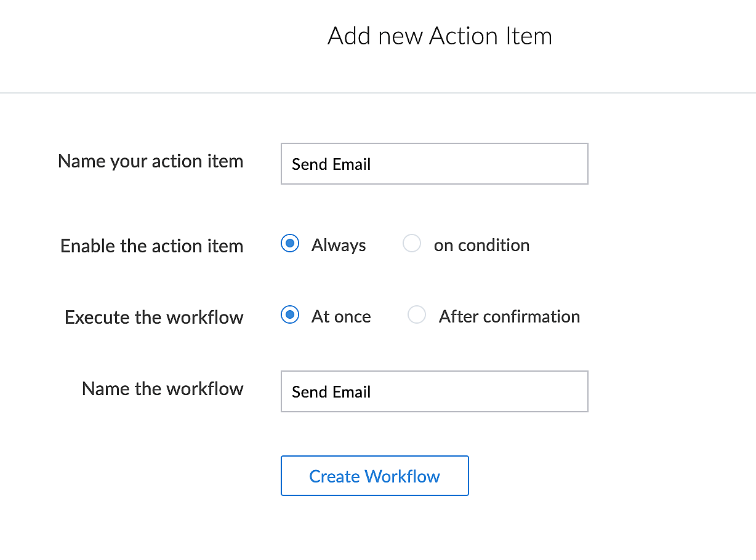Click the "After confirmation" option label text
Image resolution: width=756 pixels, height=560 pixels.
pos(509,317)
